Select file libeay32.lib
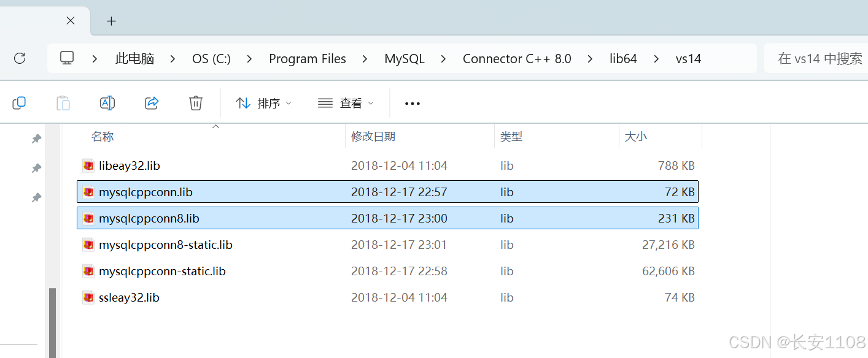Screen dimensions: 868x358 pyautogui.click(x=387, y=166)
